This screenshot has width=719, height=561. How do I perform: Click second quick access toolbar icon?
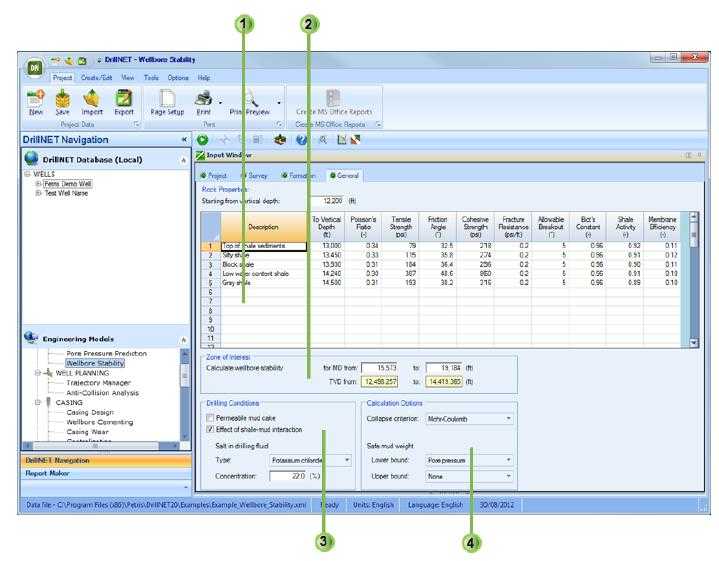click(x=69, y=60)
